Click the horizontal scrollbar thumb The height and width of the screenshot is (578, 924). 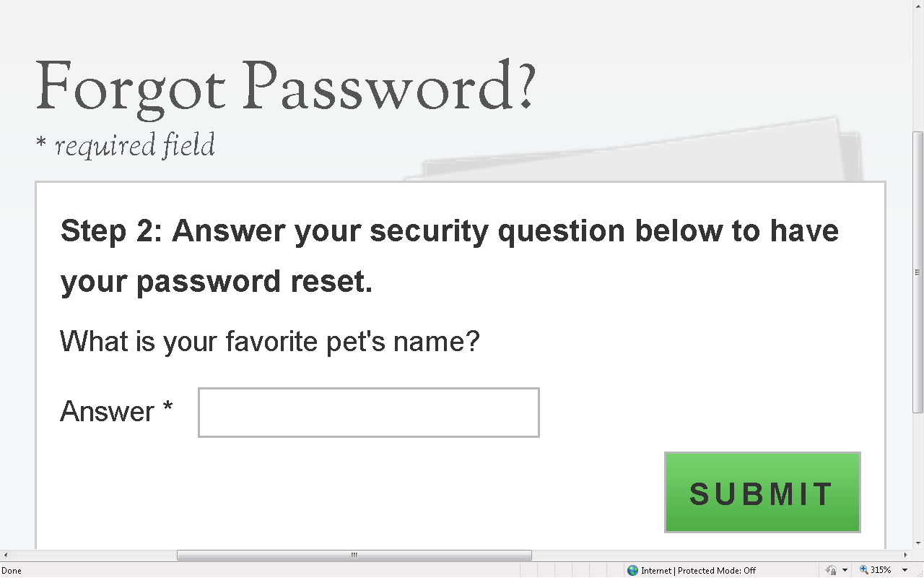[354, 555]
